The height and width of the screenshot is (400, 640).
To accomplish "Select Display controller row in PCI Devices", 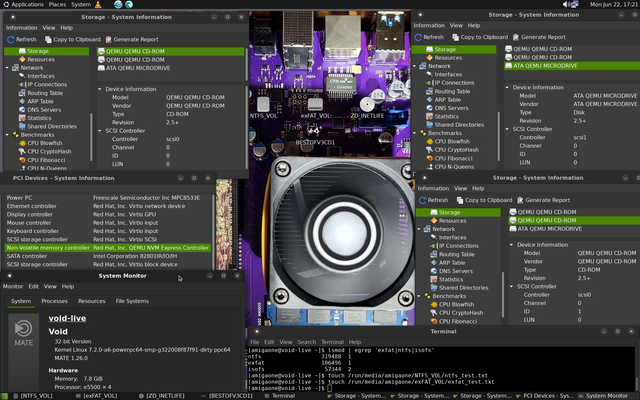I will [108, 214].
